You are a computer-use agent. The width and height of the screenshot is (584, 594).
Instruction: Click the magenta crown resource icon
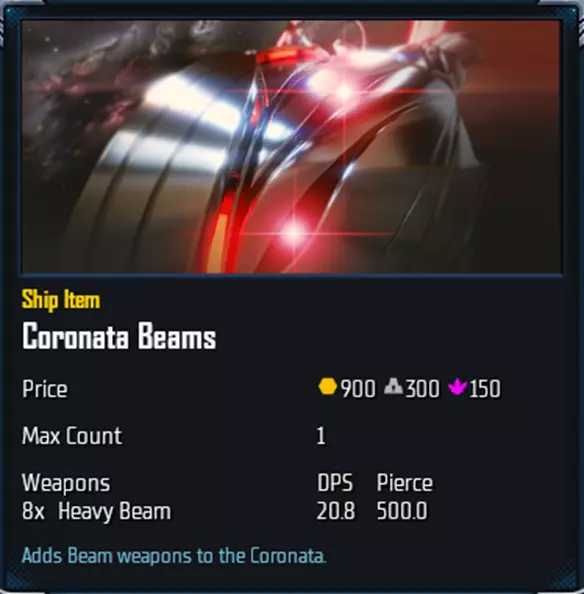click(x=457, y=388)
